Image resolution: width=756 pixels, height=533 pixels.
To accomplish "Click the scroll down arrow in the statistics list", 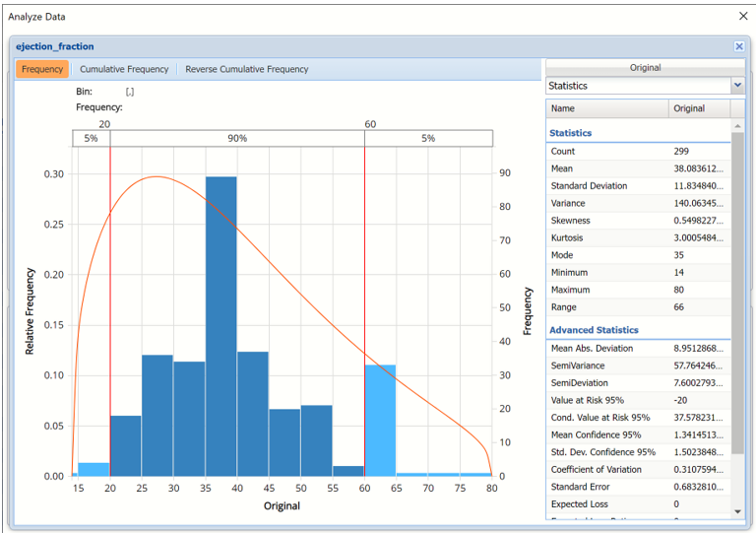I will coord(737,511).
